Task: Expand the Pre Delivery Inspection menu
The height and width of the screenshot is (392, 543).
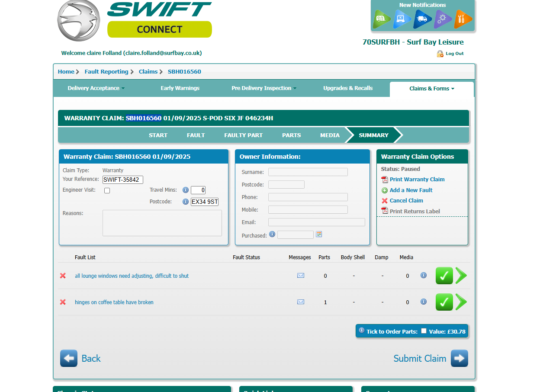Action: 264,88
